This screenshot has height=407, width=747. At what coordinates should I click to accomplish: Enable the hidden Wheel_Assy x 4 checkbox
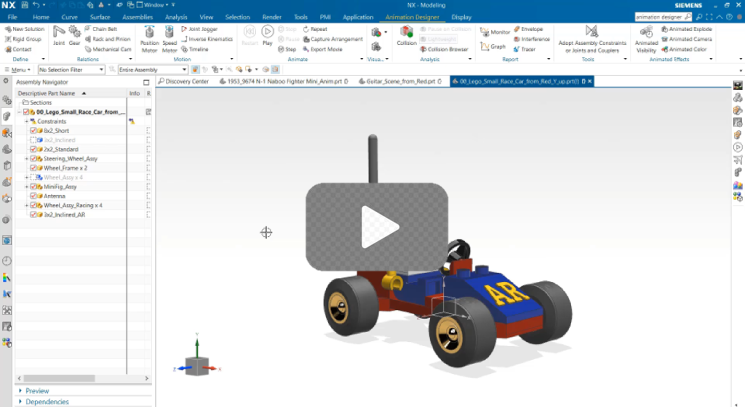coord(34,177)
